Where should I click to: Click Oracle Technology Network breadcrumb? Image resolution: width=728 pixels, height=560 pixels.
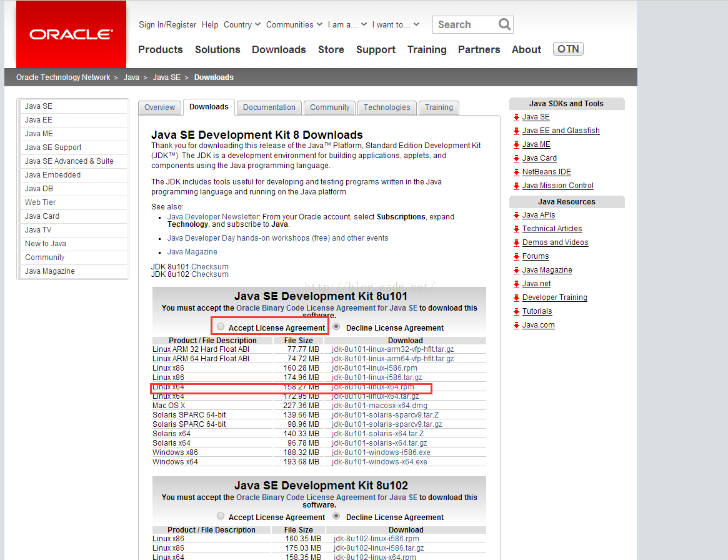pyautogui.click(x=63, y=77)
